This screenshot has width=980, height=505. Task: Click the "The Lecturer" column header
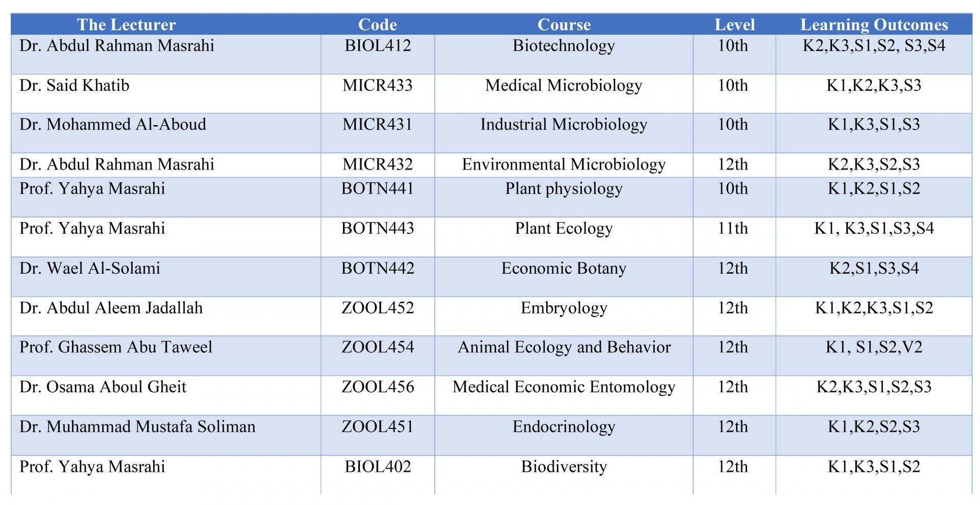coord(126,25)
